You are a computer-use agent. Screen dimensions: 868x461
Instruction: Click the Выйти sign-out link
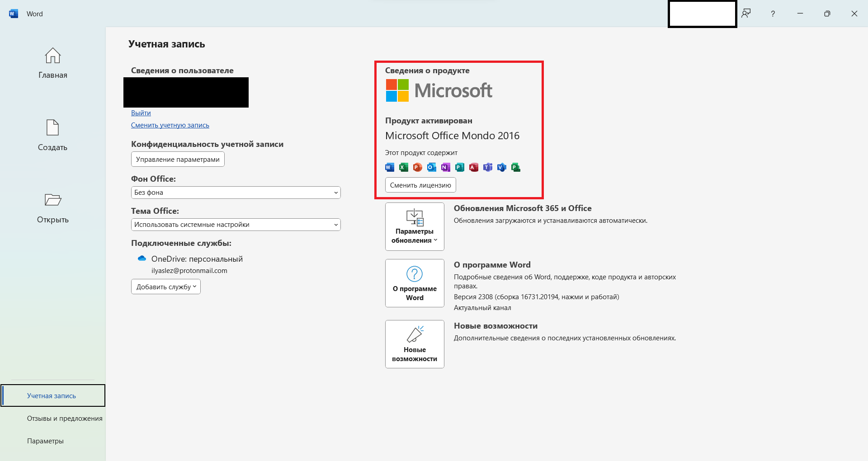tap(141, 113)
